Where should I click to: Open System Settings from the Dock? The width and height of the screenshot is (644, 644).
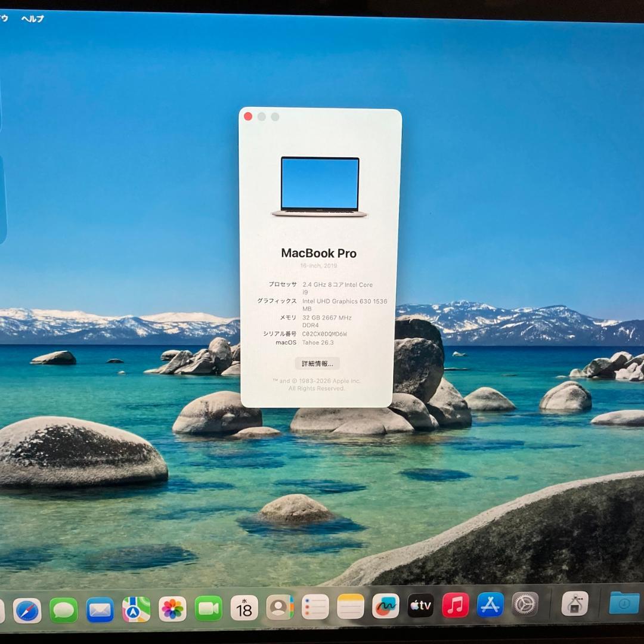coord(524,607)
